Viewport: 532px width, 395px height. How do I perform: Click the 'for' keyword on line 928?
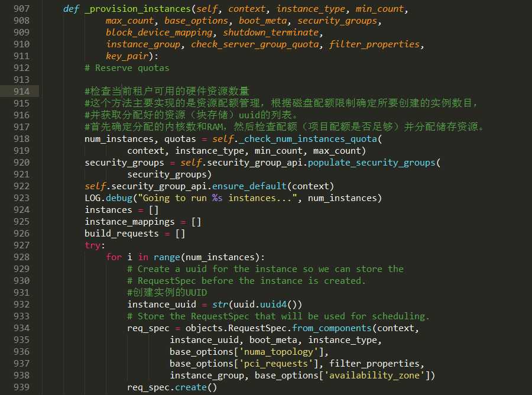pos(113,257)
